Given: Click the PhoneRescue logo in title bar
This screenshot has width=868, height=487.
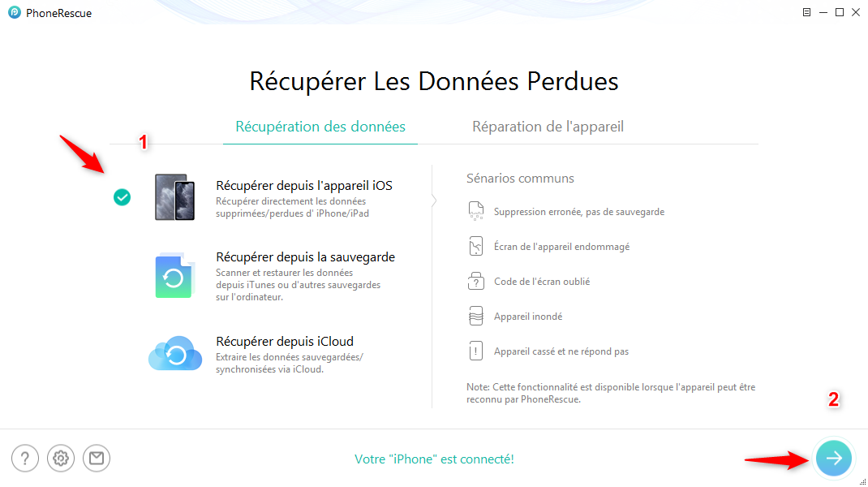Looking at the screenshot, I should point(15,12).
